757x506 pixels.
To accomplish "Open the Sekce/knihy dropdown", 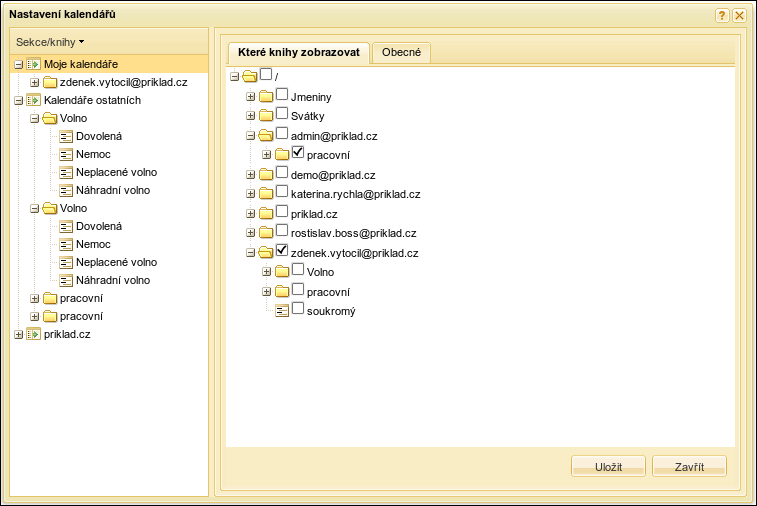I will coord(50,42).
